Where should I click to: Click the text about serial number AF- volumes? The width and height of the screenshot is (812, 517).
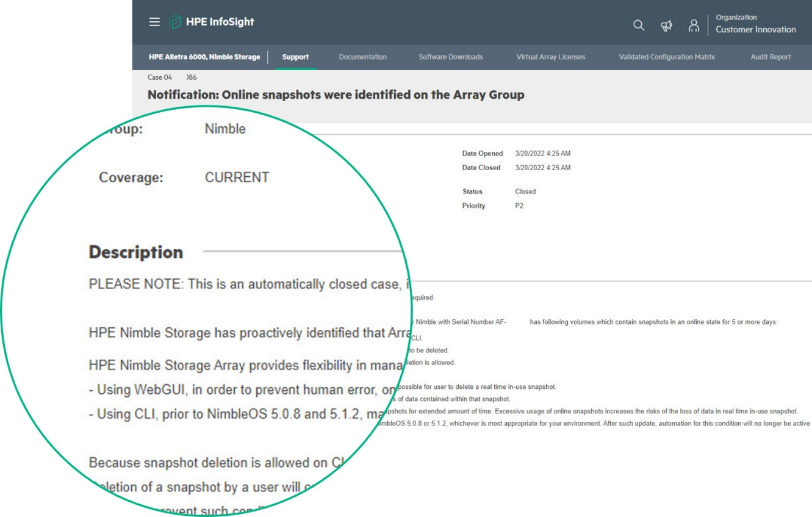(595, 322)
